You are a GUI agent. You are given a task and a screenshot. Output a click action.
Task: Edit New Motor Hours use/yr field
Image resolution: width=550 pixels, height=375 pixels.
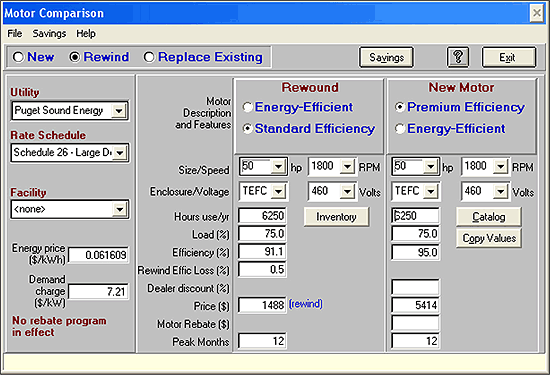click(415, 216)
